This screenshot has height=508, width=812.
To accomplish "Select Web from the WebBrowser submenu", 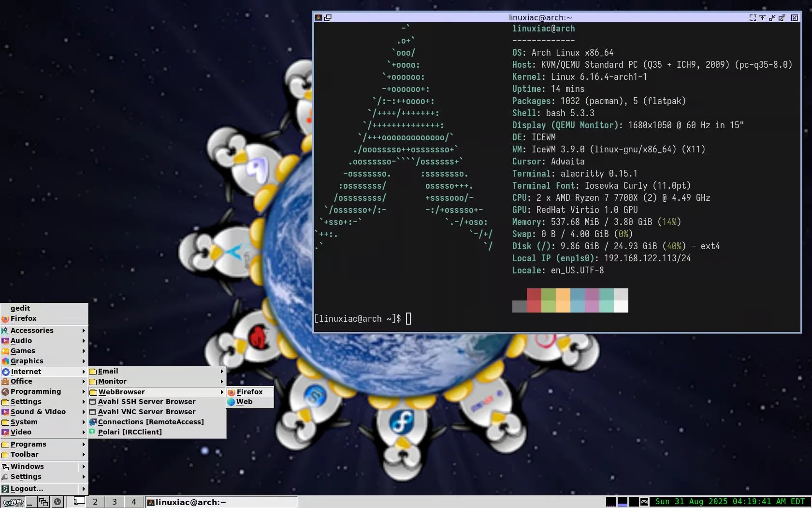I will 245,402.
